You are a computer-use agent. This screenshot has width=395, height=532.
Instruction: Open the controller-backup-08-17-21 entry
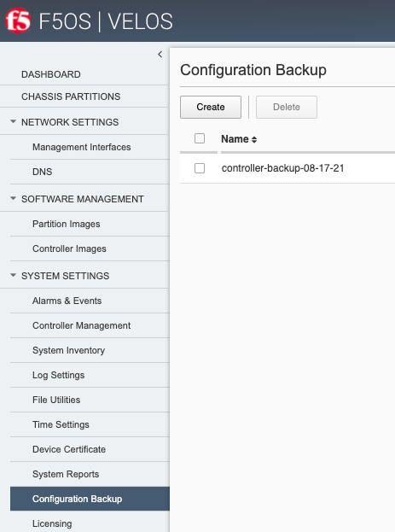282,168
